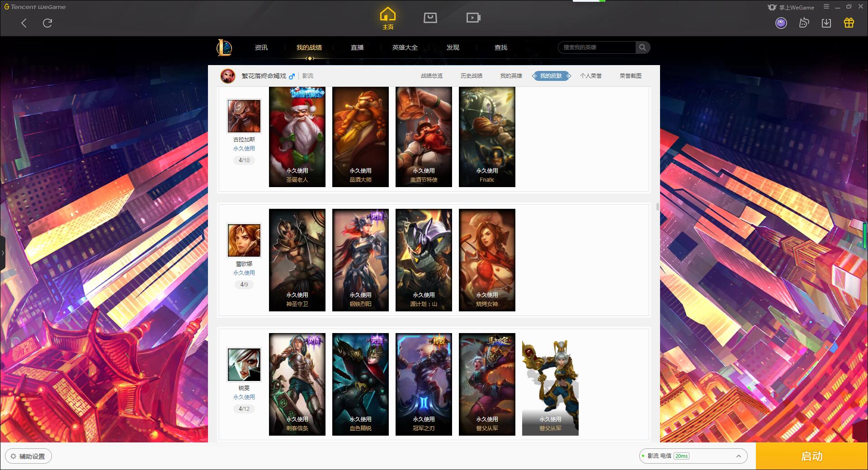
Task: Click the male gender icon beside the name
Action: pos(292,76)
